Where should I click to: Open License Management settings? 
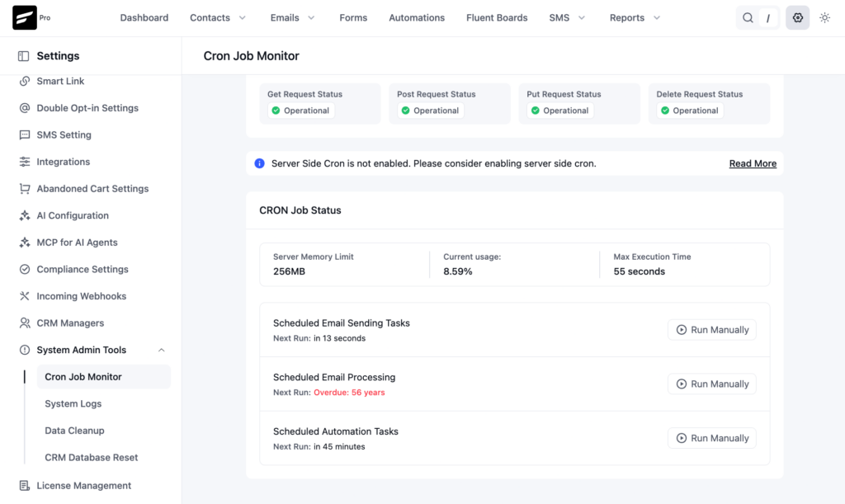pyautogui.click(x=83, y=486)
